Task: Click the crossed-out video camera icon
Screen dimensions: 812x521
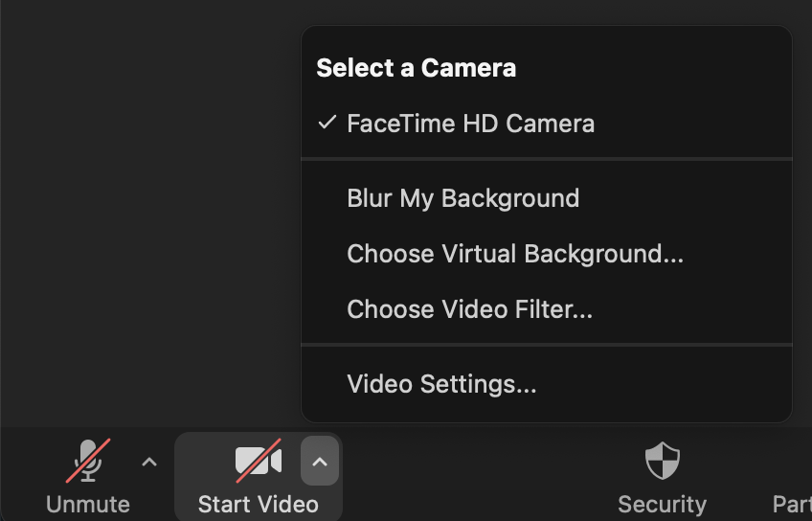Action: point(259,462)
